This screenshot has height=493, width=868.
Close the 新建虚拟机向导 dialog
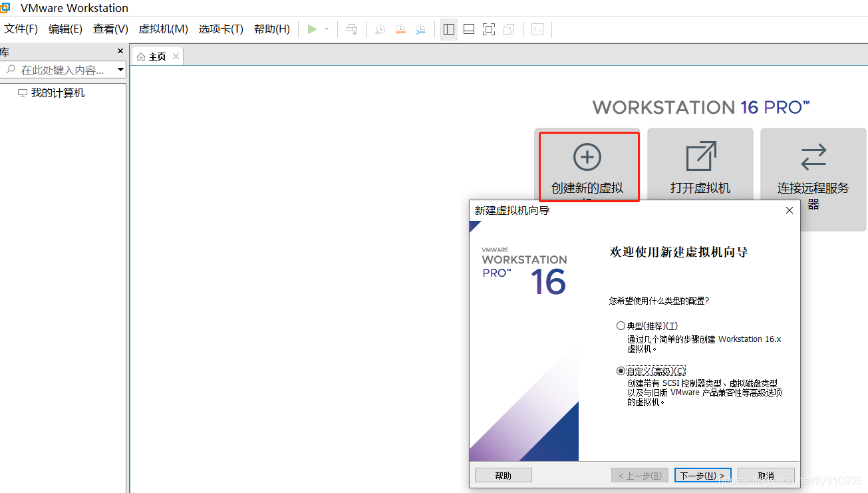tap(790, 210)
